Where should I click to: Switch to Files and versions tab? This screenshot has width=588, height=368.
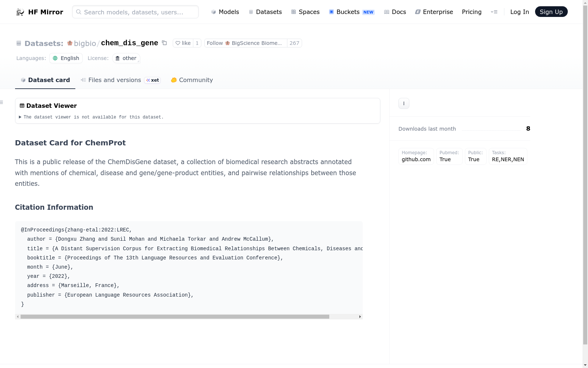pos(121,80)
